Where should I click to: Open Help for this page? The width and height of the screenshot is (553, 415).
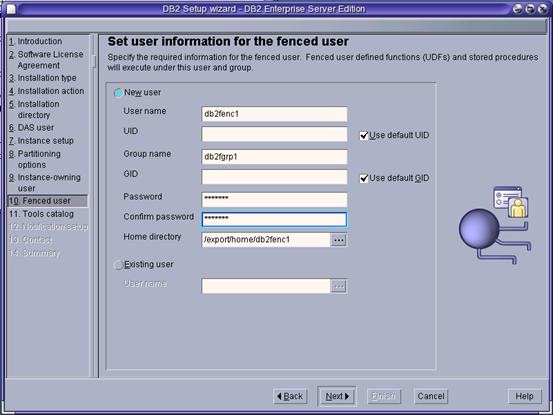[x=524, y=396]
